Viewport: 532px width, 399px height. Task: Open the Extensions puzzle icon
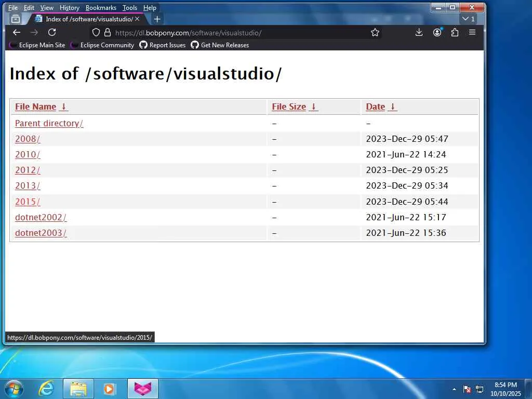click(455, 33)
